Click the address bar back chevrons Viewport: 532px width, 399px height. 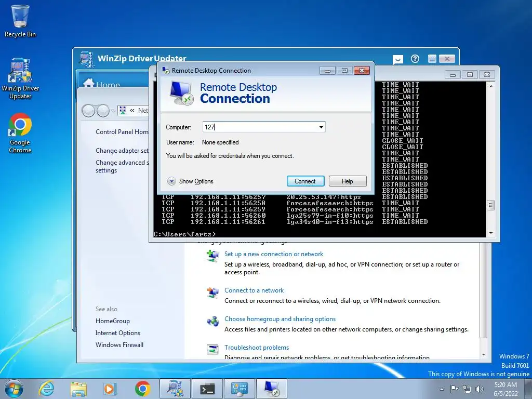132,110
